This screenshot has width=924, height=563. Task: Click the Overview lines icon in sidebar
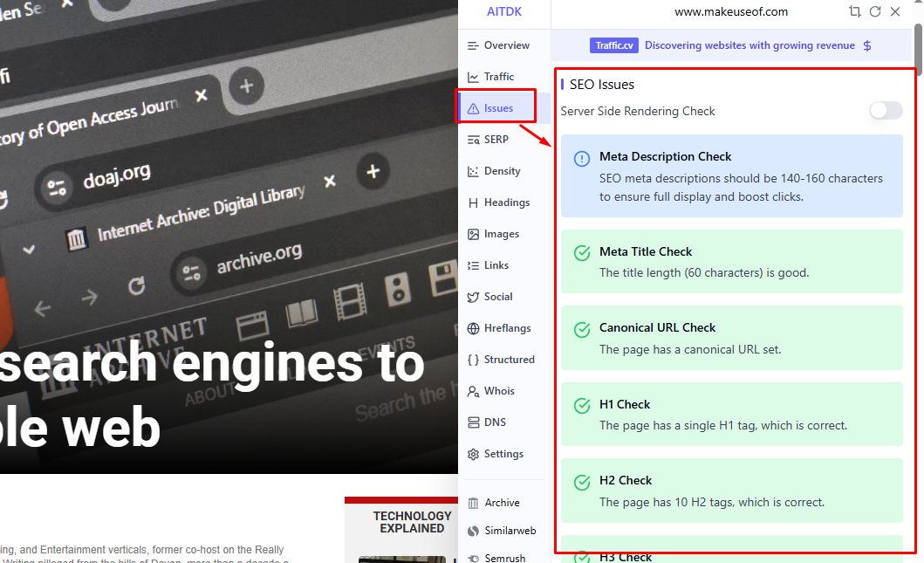[473, 45]
